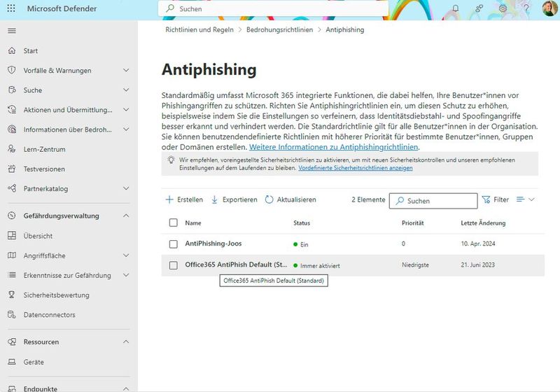Click the Datenconnectors icon

click(12, 314)
